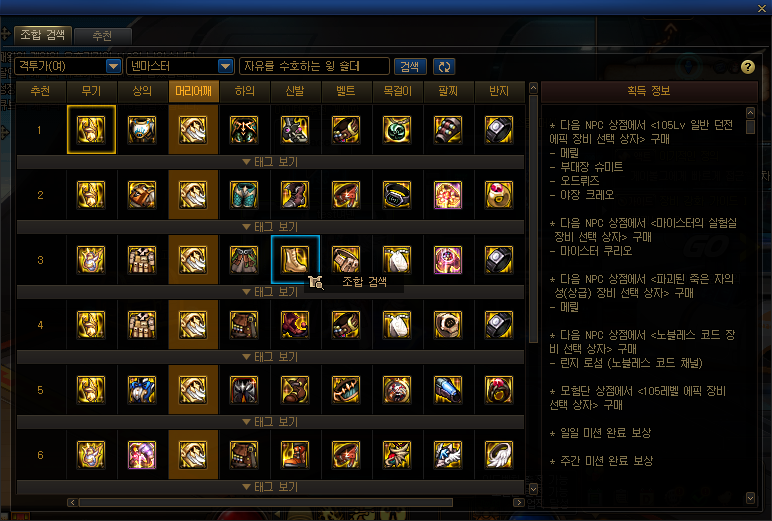Select the 무기 column header
772x521 pixels.
pos(92,92)
